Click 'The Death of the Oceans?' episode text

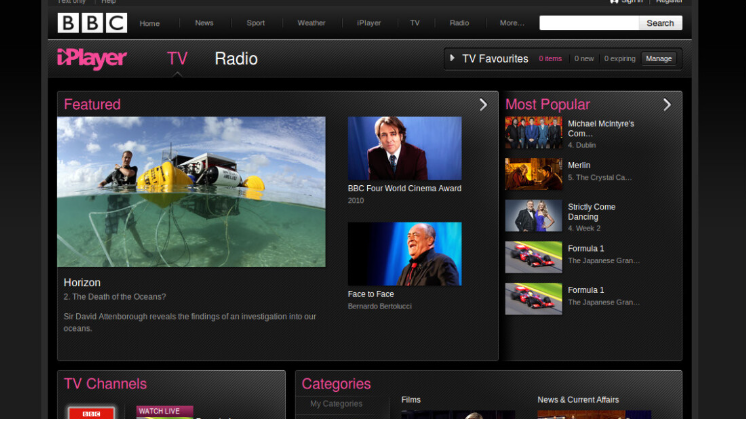pyautogui.click(x=119, y=296)
